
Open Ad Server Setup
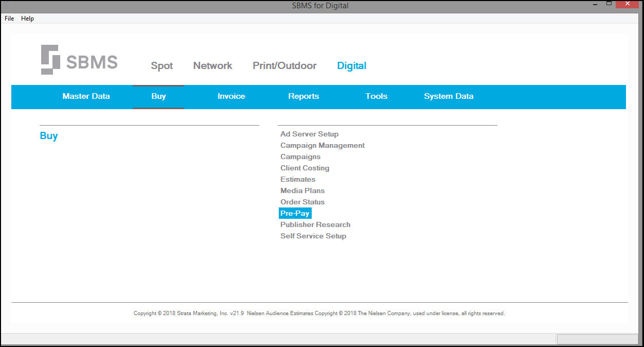(309, 134)
